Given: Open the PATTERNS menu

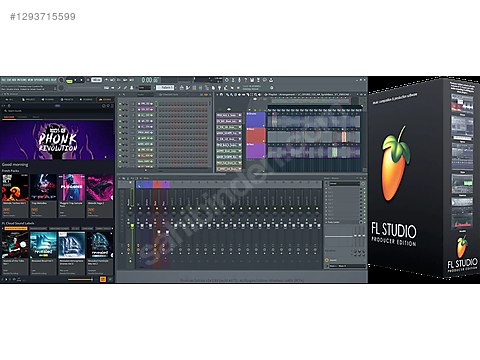Looking at the screenshot, I should coord(22,80).
